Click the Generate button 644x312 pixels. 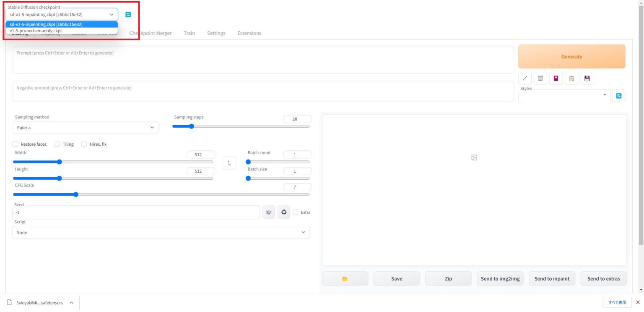click(571, 56)
